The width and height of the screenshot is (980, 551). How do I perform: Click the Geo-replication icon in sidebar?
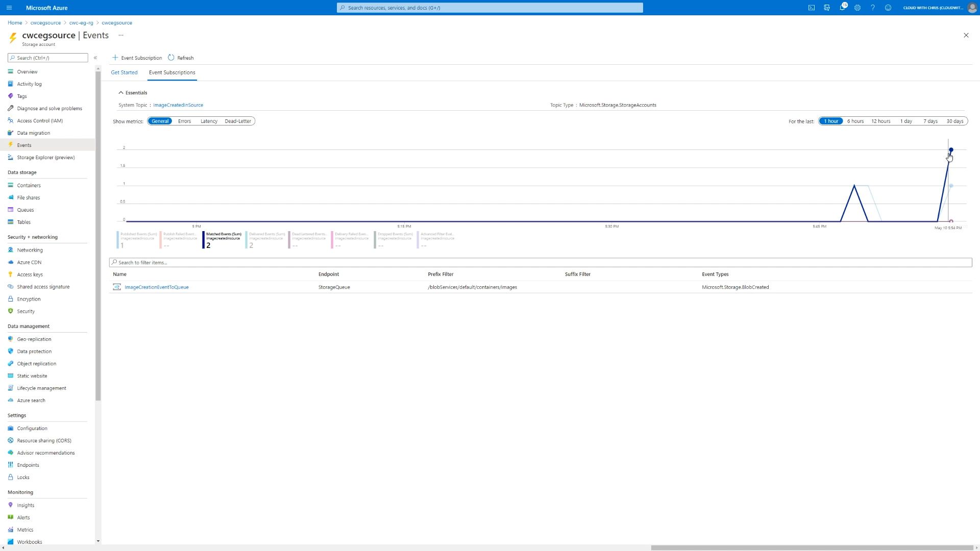point(11,338)
